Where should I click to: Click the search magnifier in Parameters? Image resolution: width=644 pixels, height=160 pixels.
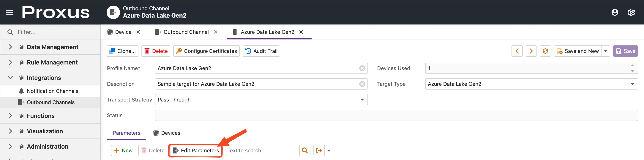tap(305, 150)
